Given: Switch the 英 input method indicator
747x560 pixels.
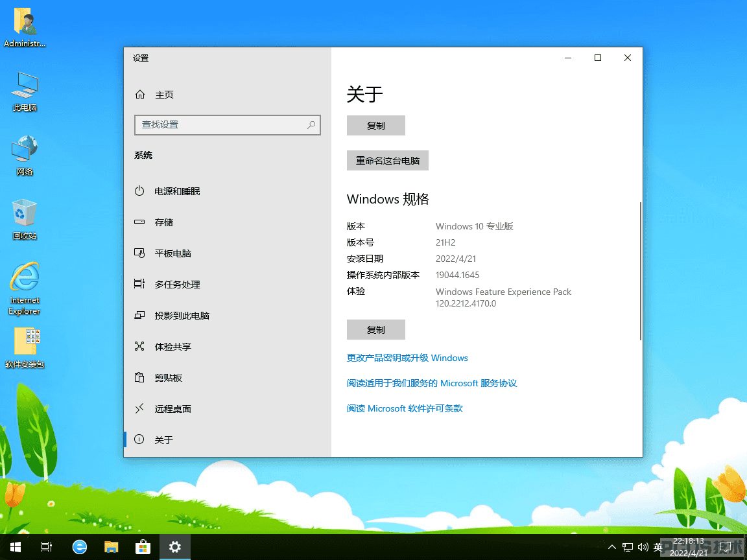Looking at the screenshot, I should pos(658,548).
